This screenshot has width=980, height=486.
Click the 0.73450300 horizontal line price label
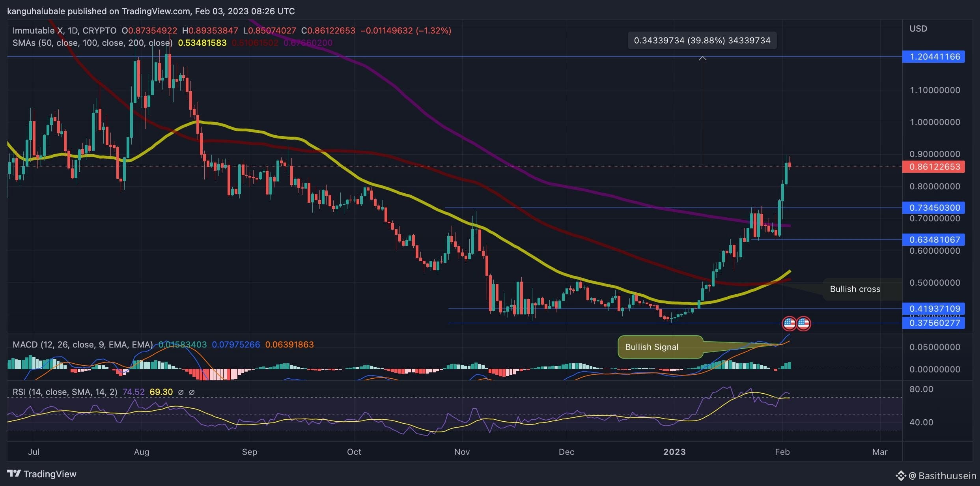click(934, 207)
